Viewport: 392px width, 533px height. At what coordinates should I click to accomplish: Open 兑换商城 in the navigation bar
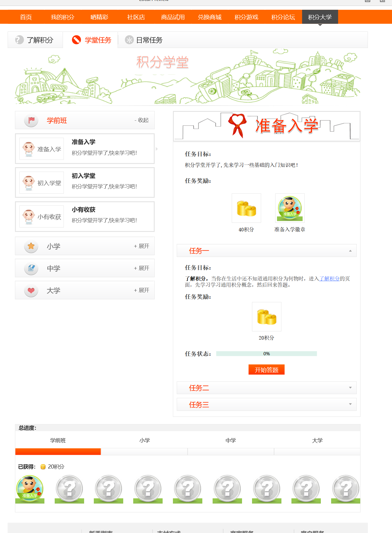point(210,17)
